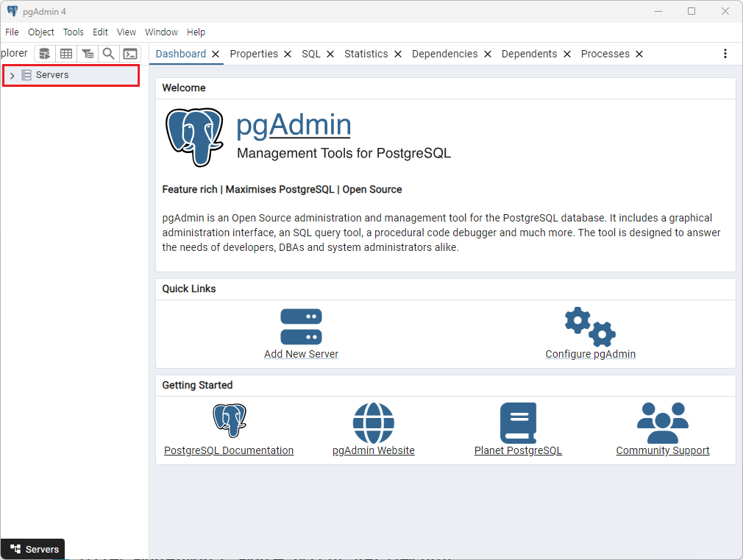743x560 pixels.
Task: Open the Query Tool from Object Explorer toolbar
Action: pyautogui.click(x=45, y=54)
